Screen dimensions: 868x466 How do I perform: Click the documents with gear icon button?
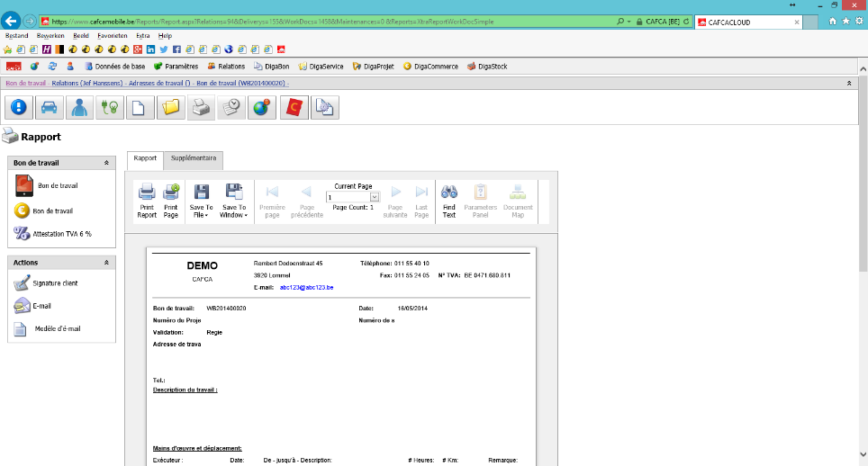(x=325, y=107)
